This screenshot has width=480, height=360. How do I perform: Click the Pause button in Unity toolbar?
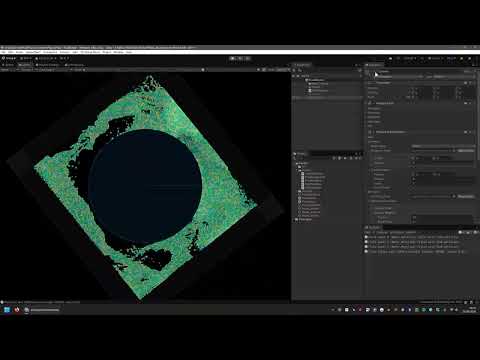(240, 58)
